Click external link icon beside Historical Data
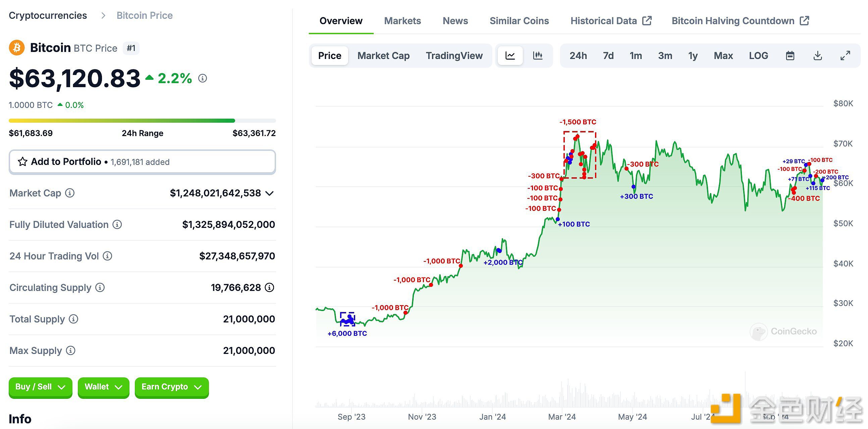 (647, 20)
